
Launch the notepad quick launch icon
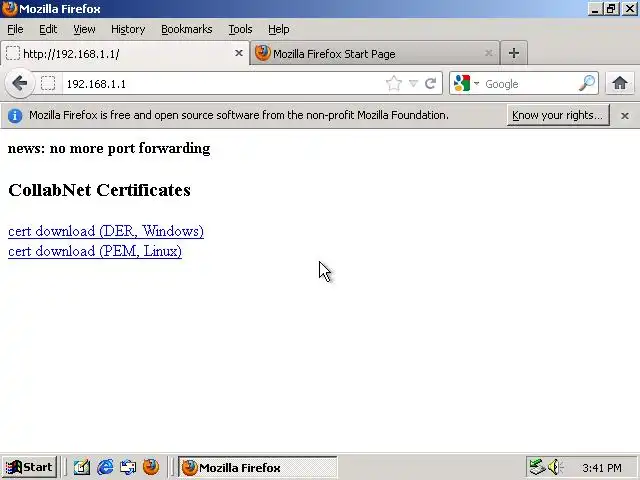(82, 467)
